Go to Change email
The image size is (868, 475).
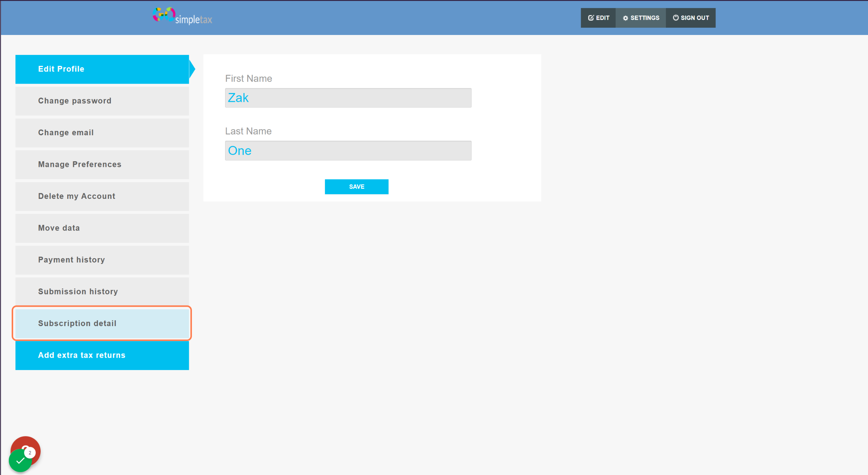[x=102, y=133]
